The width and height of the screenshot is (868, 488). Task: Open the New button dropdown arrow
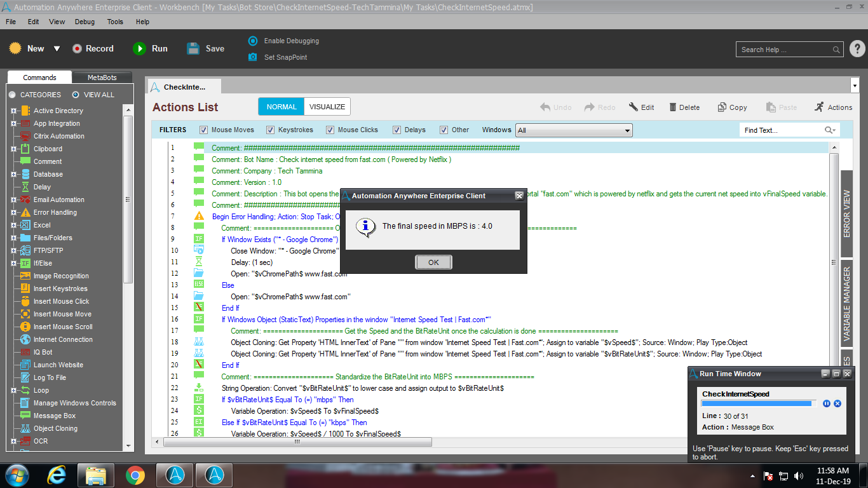(57, 49)
